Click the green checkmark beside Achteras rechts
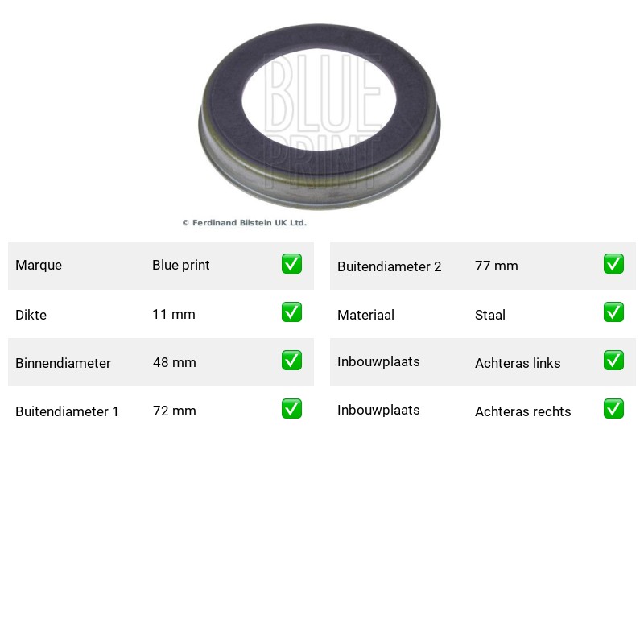The height and width of the screenshot is (644, 644). pos(613,409)
